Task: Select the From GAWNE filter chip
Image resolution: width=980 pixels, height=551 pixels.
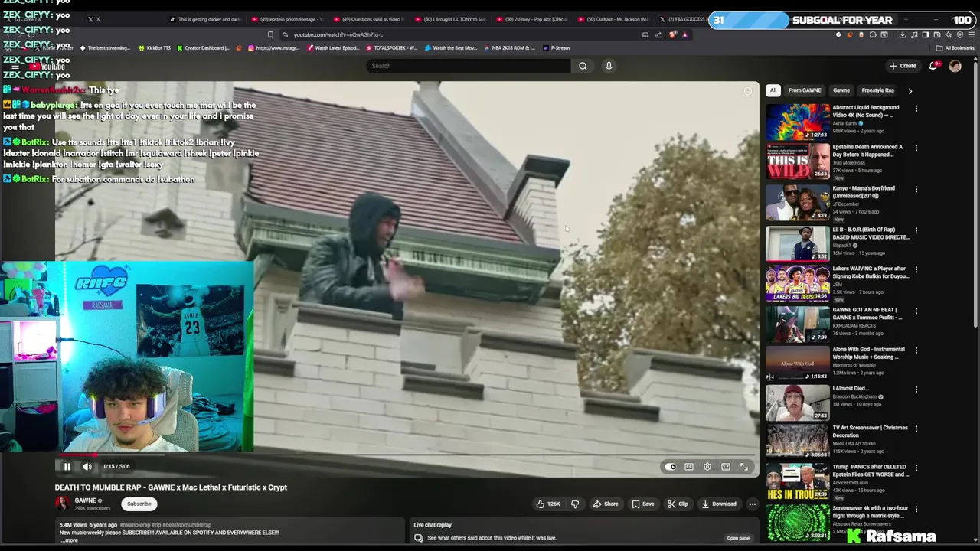Action: click(x=805, y=90)
